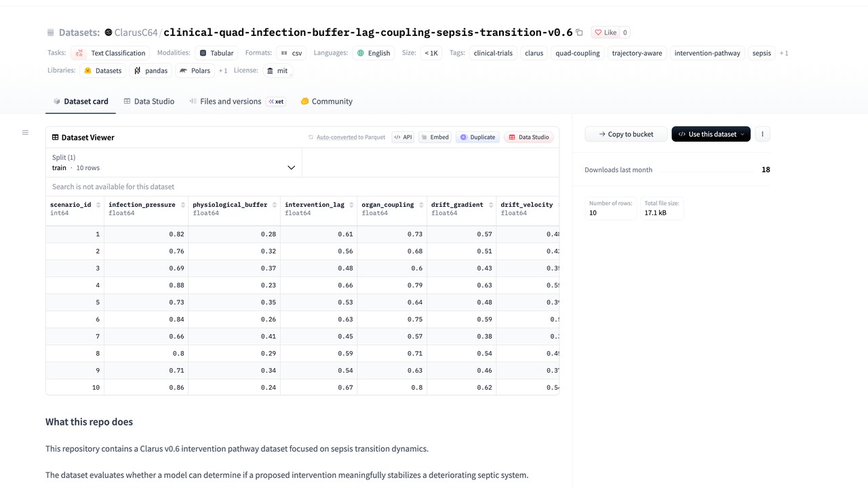Copy the dataset name with the copy icon
This screenshot has width=868, height=488.
[579, 33]
